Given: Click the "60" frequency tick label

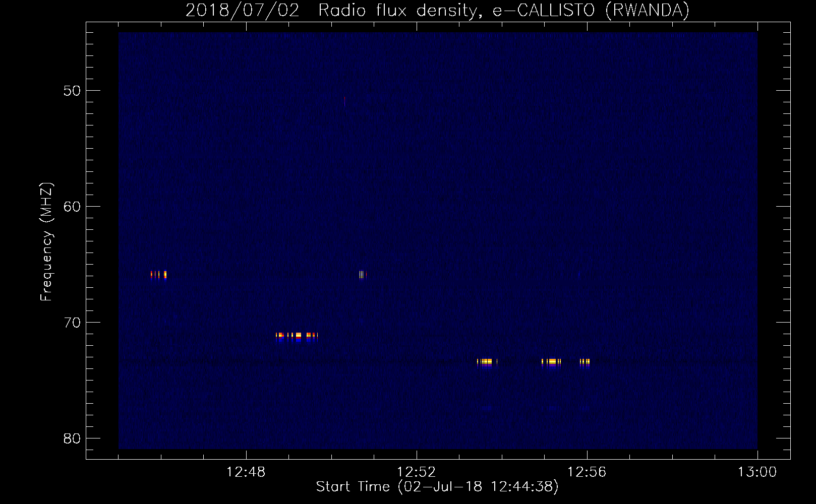Looking at the screenshot, I should 73,206.
